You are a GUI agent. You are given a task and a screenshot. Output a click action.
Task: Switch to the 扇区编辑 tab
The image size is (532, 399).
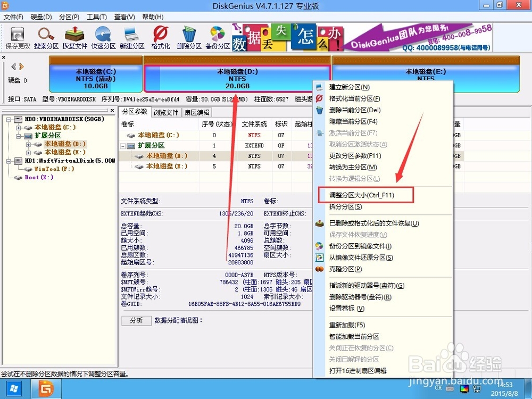tap(197, 112)
